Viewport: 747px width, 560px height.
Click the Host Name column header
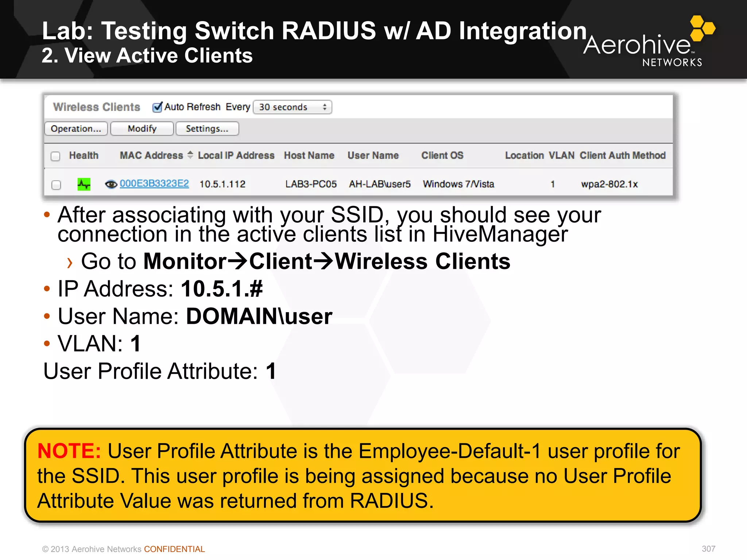309,155
